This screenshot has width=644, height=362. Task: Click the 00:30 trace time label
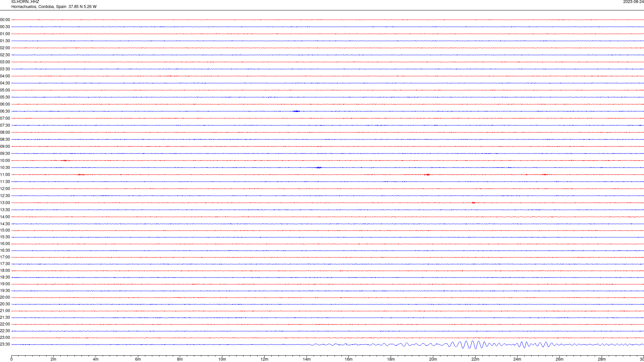tap(5, 27)
